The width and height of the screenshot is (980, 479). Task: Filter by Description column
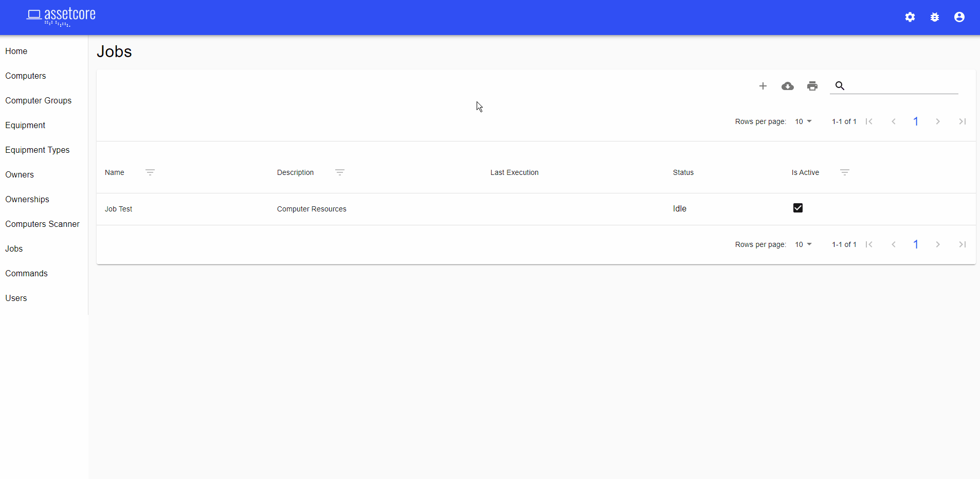click(340, 172)
